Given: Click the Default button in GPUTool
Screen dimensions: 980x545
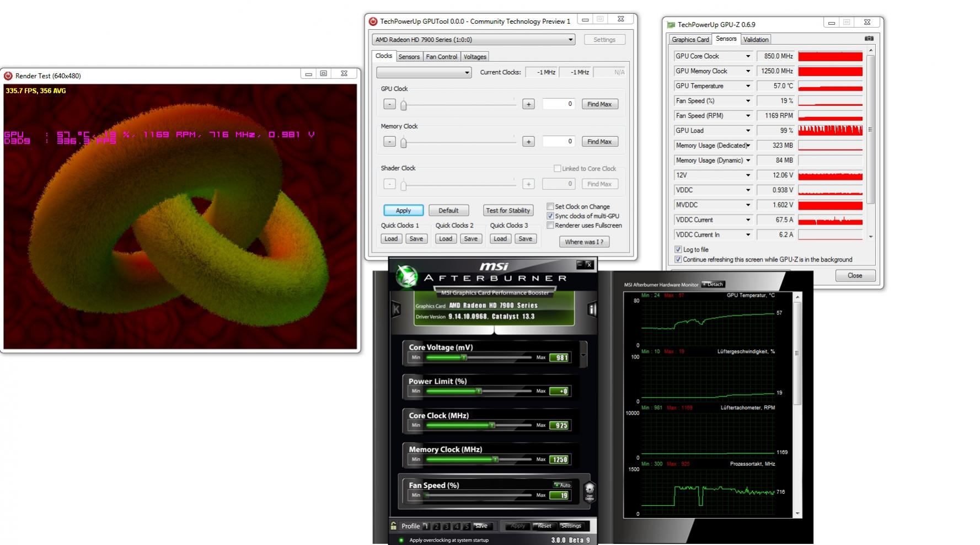Looking at the screenshot, I should (x=448, y=211).
